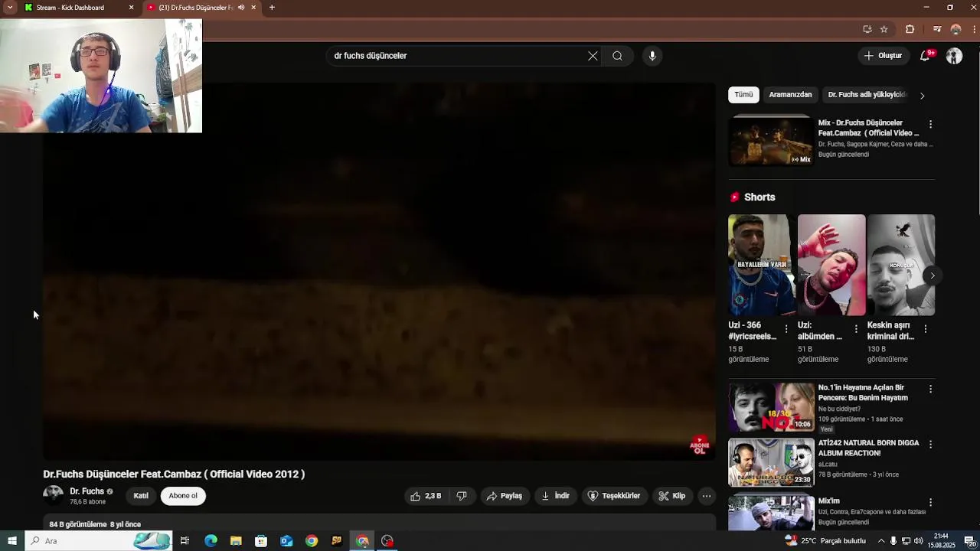Click the Klip clip button
This screenshot has height=551, width=980.
point(672,496)
